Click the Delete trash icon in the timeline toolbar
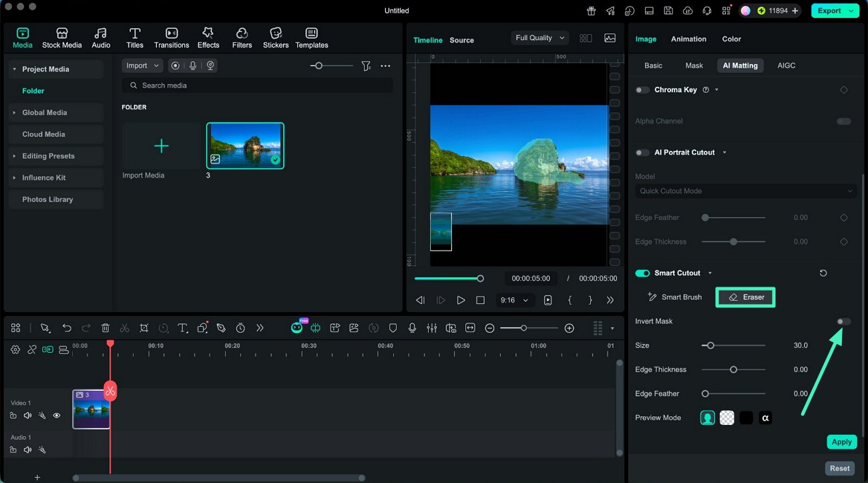The width and height of the screenshot is (868, 483). click(x=105, y=328)
